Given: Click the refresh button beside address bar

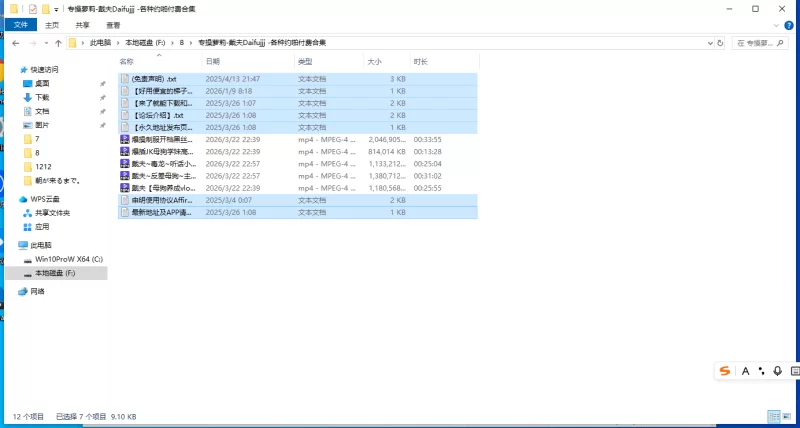Looking at the screenshot, I should pyautogui.click(x=718, y=44).
